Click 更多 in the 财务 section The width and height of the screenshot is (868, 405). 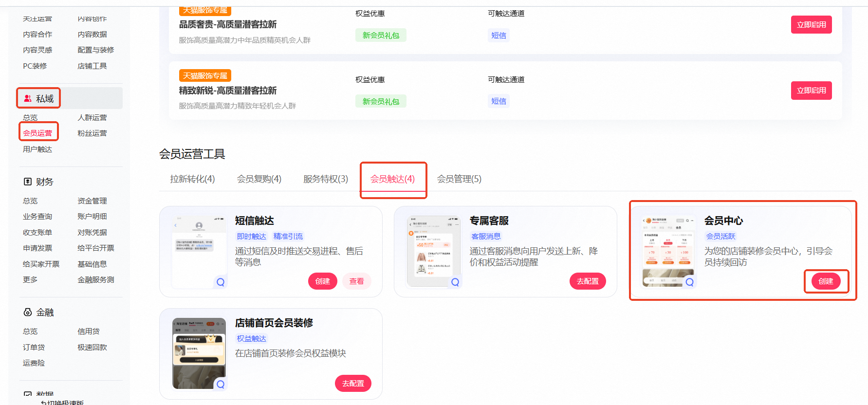pyautogui.click(x=30, y=279)
